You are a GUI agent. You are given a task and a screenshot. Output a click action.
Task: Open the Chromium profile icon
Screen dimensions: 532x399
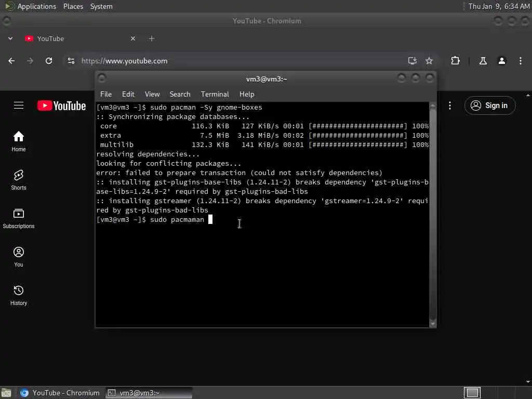502,61
